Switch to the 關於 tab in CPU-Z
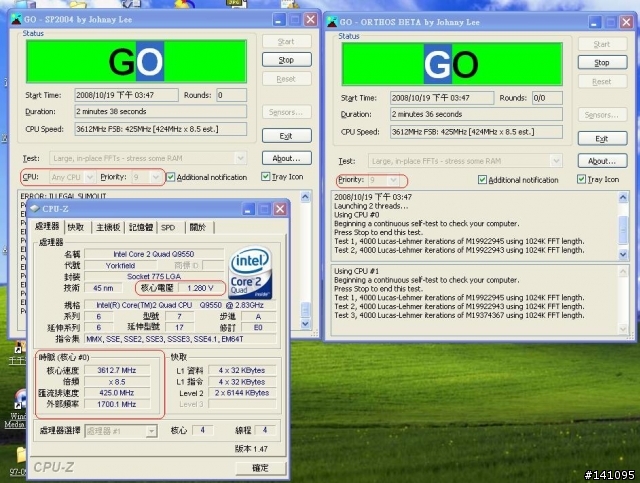 198,227
